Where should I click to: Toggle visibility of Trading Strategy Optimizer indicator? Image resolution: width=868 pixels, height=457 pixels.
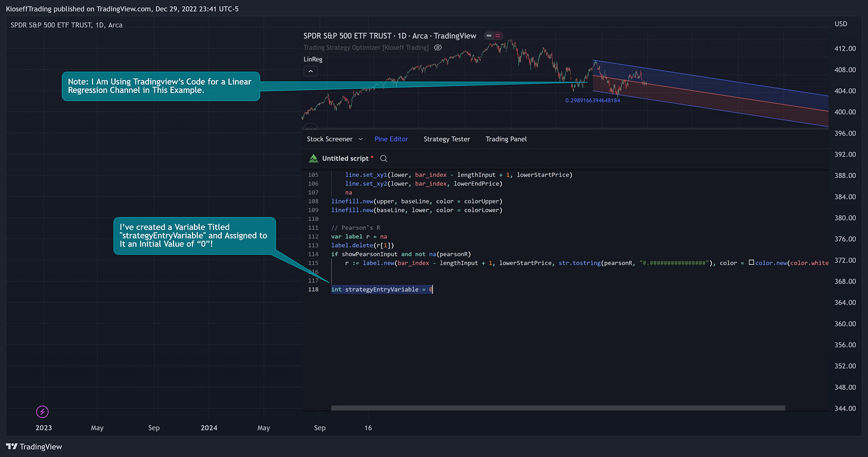(x=438, y=48)
